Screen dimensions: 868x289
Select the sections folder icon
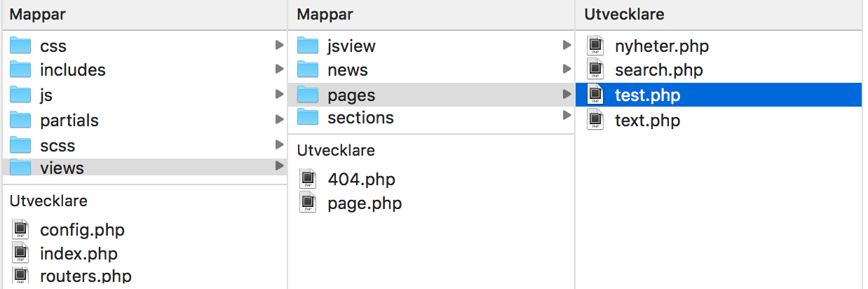[x=308, y=118]
